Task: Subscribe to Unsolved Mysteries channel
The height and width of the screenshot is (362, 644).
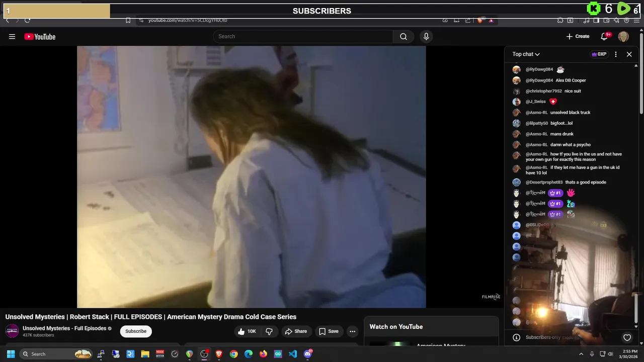Action: click(x=136, y=331)
